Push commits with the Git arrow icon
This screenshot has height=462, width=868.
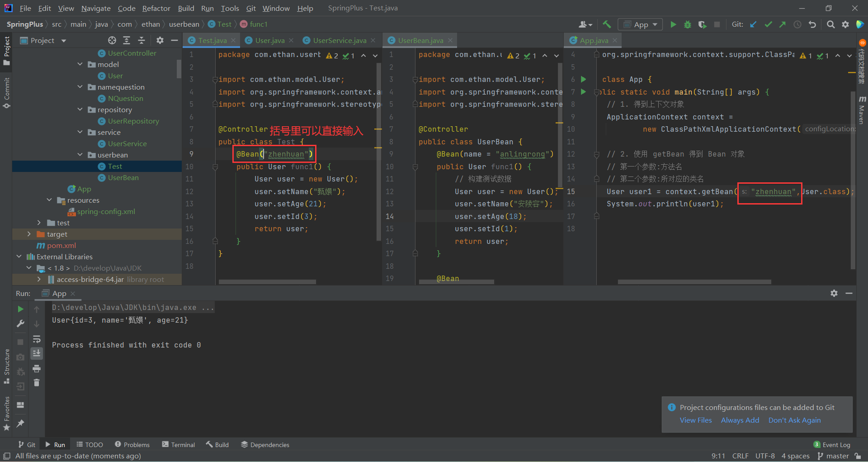click(x=783, y=24)
